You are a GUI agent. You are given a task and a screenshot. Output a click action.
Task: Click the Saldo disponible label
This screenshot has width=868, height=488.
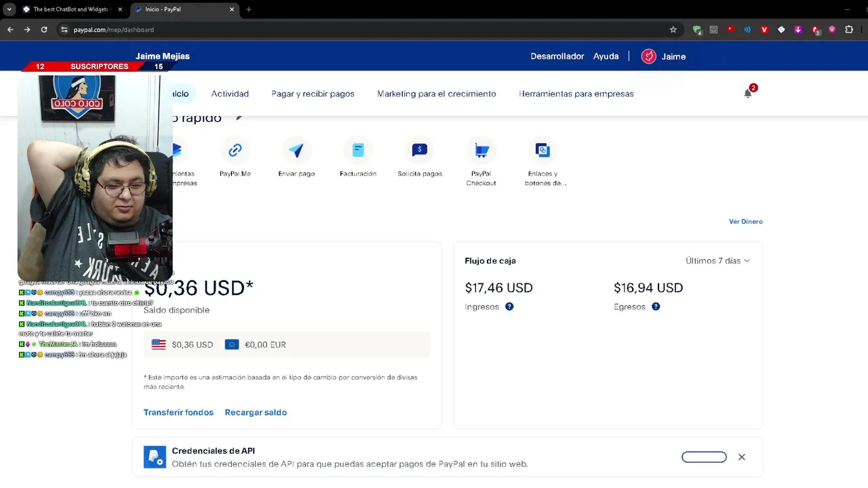click(176, 310)
